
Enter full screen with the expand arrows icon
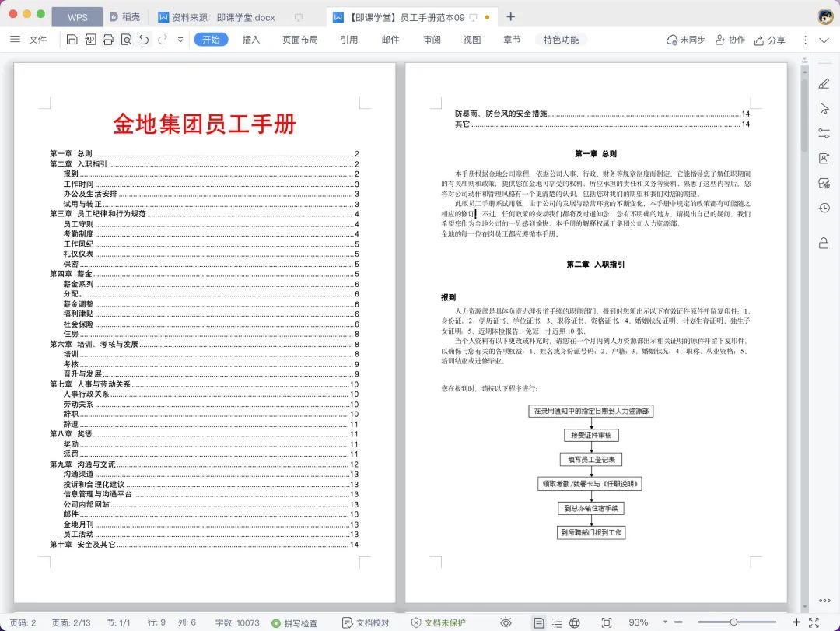tap(814, 622)
